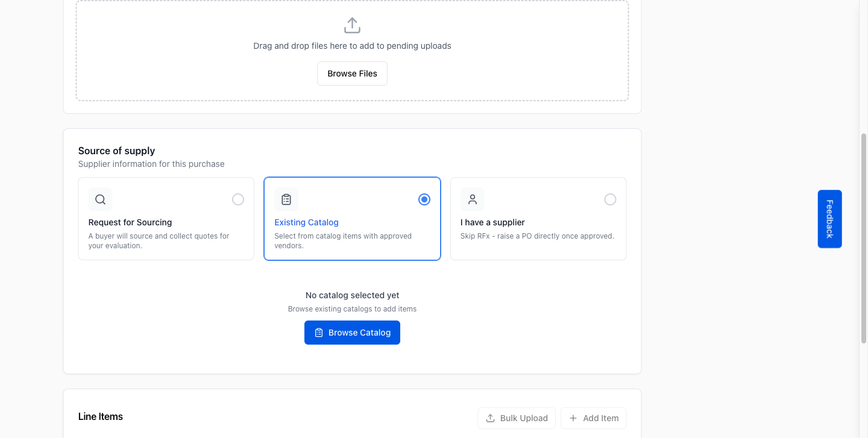Click the upload icon next to Bulk Upload
The image size is (868, 438).
(491, 418)
